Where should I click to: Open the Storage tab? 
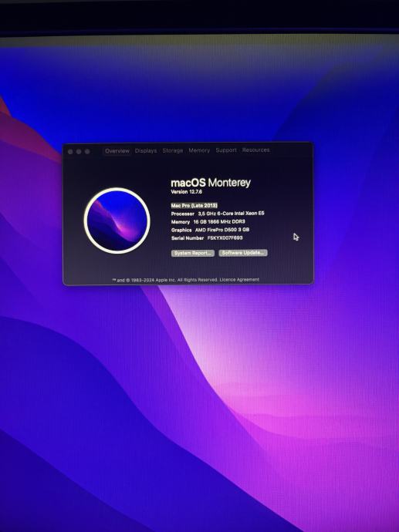[x=173, y=150]
